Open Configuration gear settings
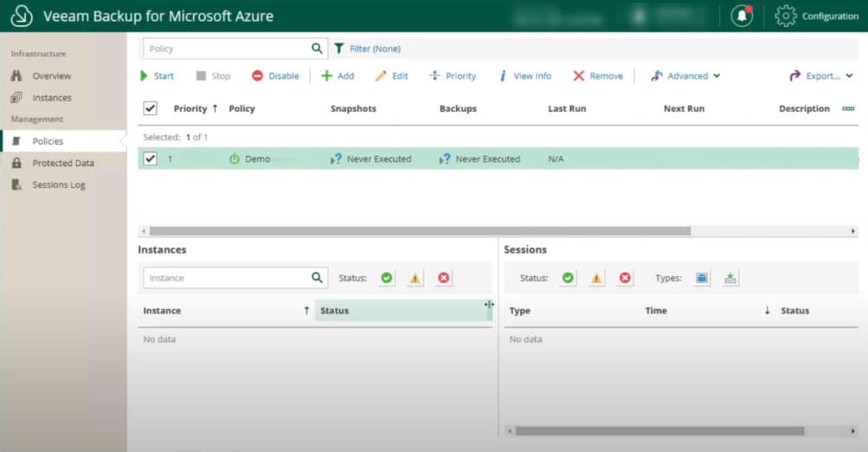 [786, 16]
